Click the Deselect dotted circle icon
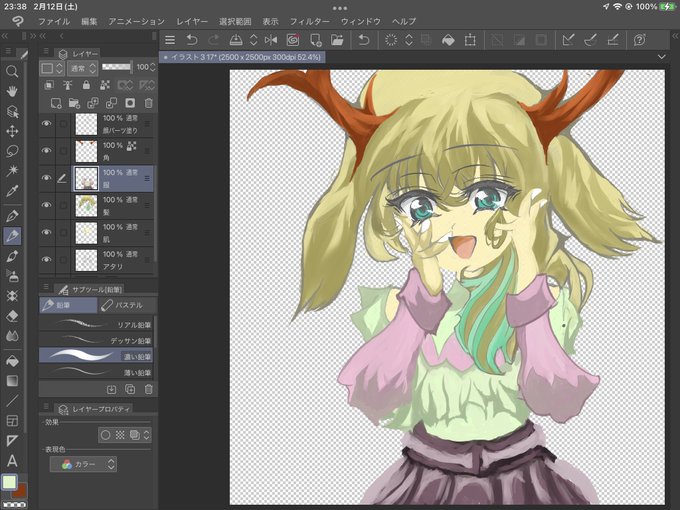This screenshot has height=510, width=680. [x=391, y=40]
